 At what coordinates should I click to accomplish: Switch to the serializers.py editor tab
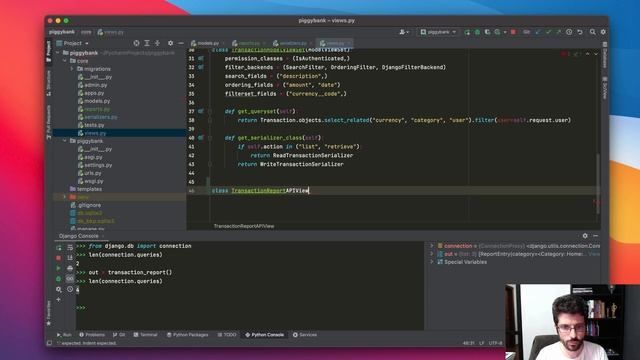coord(292,43)
